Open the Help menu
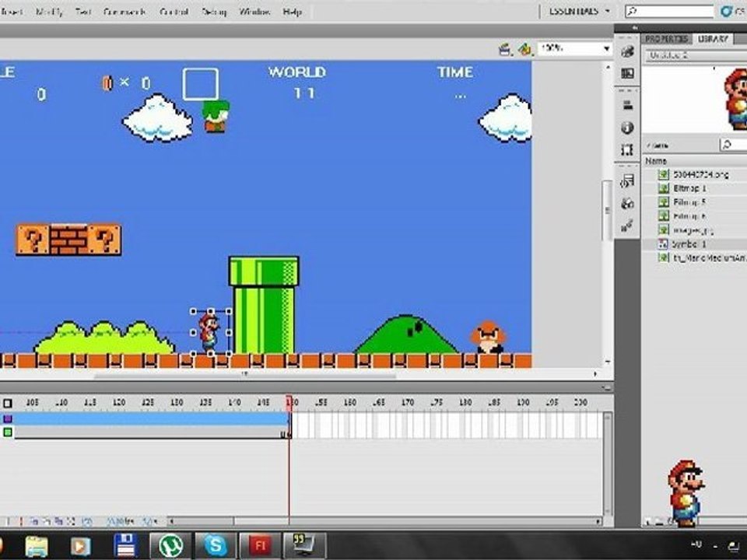This screenshot has width=747, height=560. click(x=292, y=12)
